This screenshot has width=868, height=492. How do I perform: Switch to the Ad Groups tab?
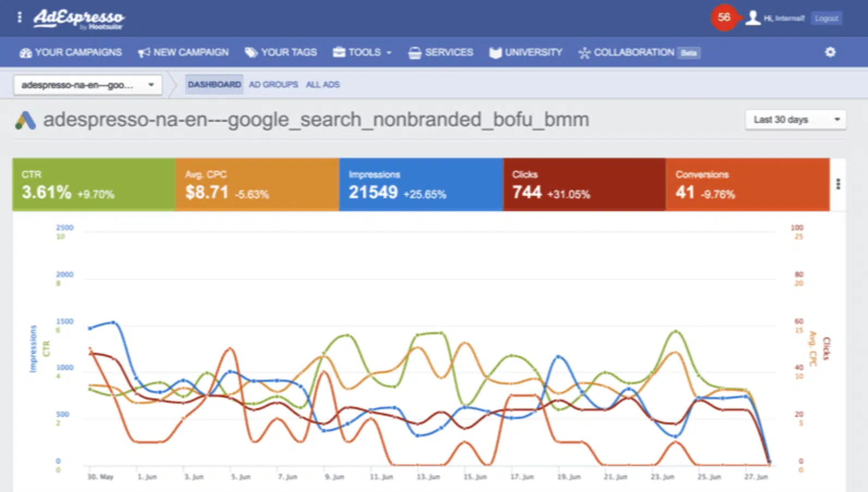pyautogui.click(x=273, y=84)
